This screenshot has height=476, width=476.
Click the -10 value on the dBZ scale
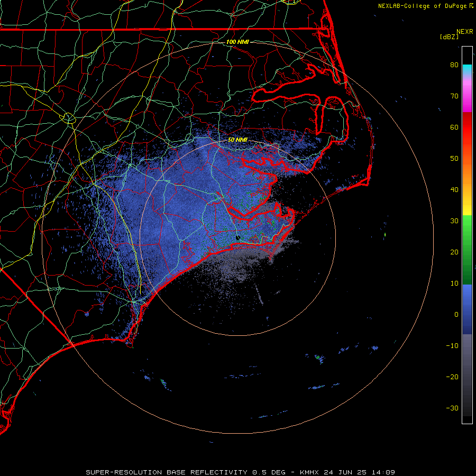pyautogui.click(x=452, y=346)
